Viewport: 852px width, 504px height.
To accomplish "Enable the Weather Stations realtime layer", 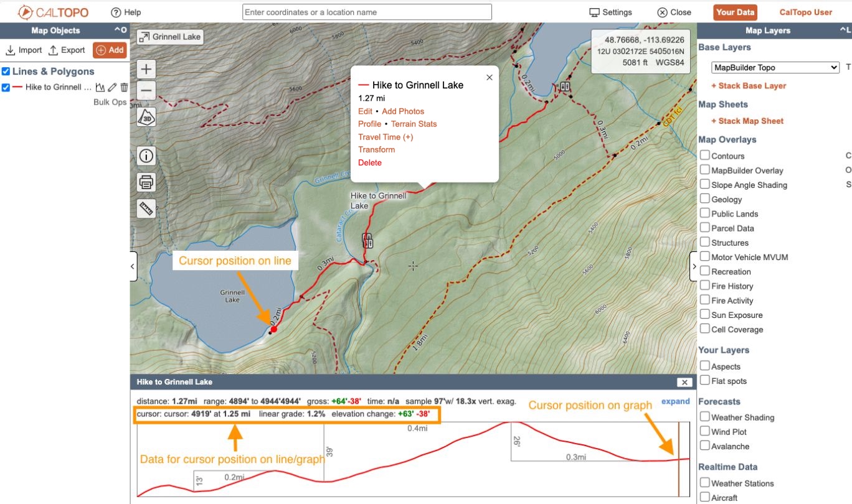I will tap(704, 483).
